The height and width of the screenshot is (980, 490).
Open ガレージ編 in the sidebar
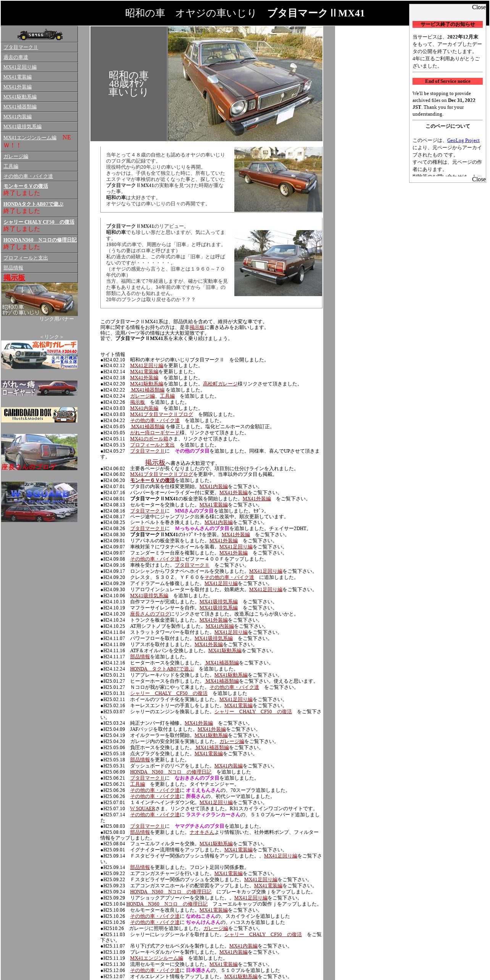(16, 156)
